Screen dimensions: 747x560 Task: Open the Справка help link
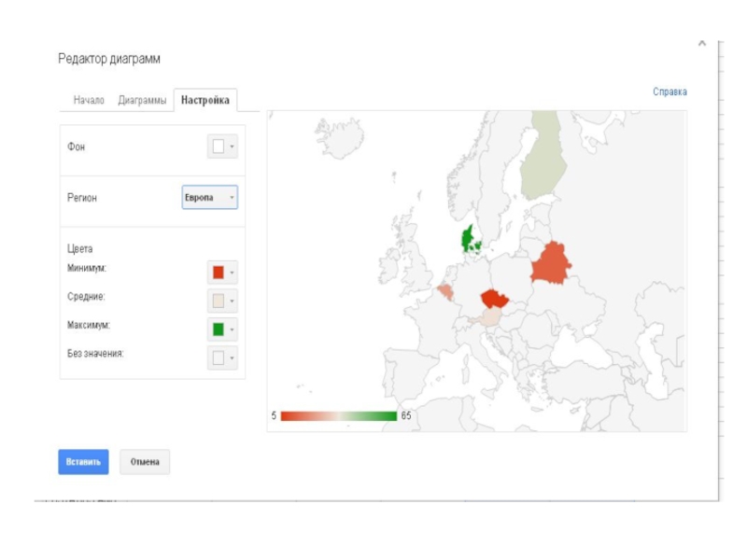pyautogui.click(x=669, y=91)
